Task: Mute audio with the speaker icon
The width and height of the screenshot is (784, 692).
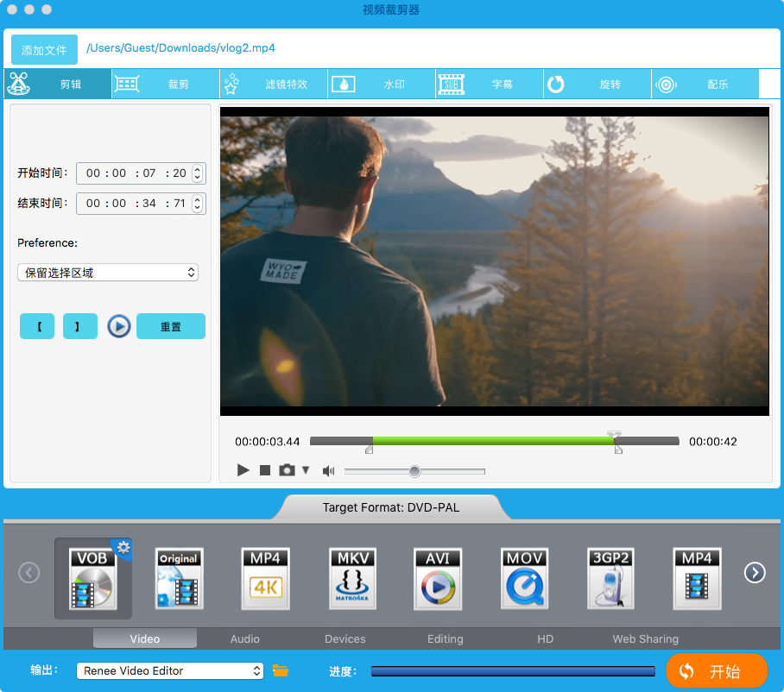Action: (328, 470)
